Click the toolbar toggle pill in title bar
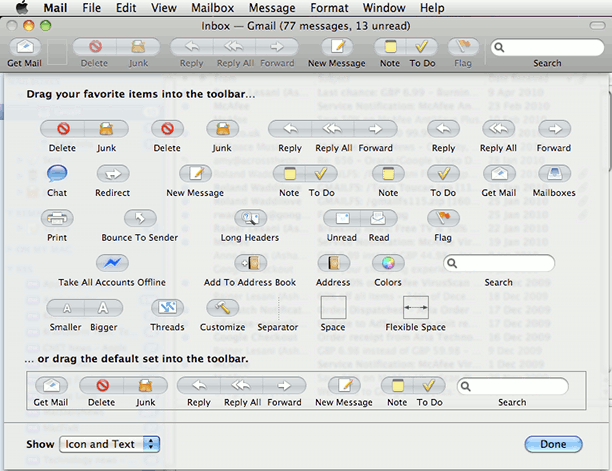This screenshot has width=612, height=471. (x=597, y=26)
